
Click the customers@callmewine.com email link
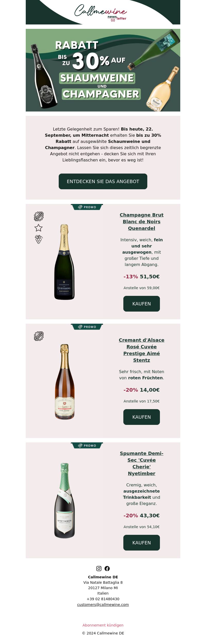click(103, 605)
